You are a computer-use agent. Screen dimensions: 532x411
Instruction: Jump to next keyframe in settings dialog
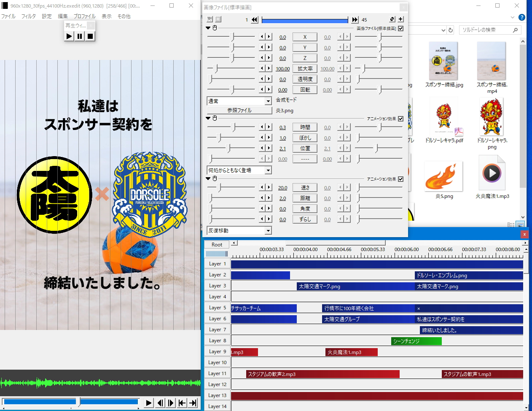coord(355,19)
